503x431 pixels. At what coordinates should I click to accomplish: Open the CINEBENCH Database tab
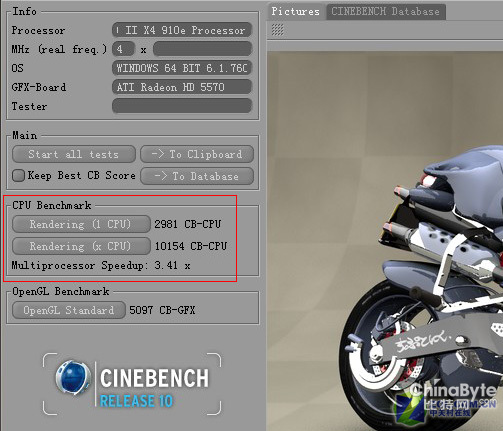(x=385, y=12)
